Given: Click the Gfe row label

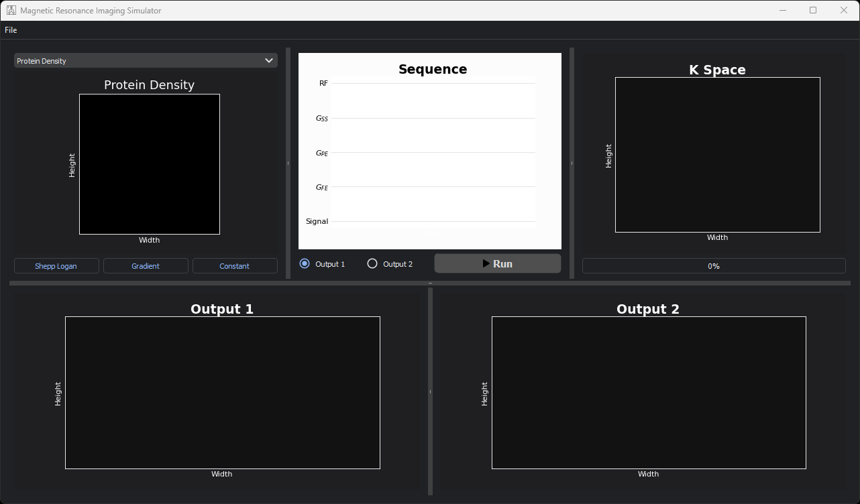Looking at the screenshot, I should (x=322, y=187).
